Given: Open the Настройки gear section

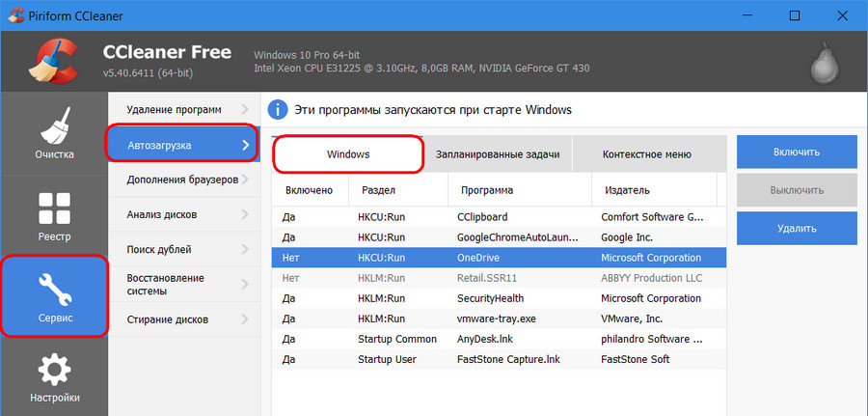Looking at the screenshot, I should point(54,377).
